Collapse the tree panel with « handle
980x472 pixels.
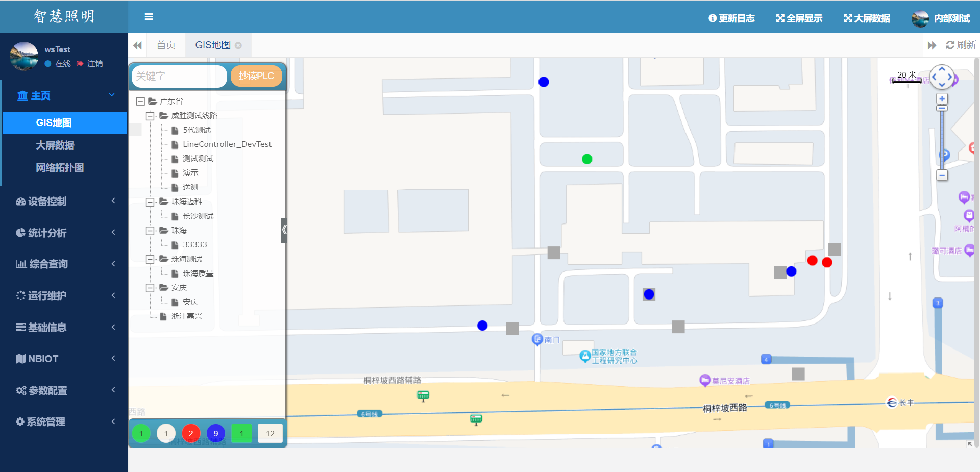click(x=284, y=230)
